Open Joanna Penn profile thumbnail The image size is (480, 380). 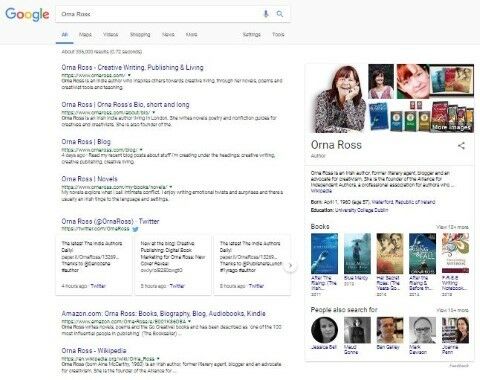coord(455,330)
